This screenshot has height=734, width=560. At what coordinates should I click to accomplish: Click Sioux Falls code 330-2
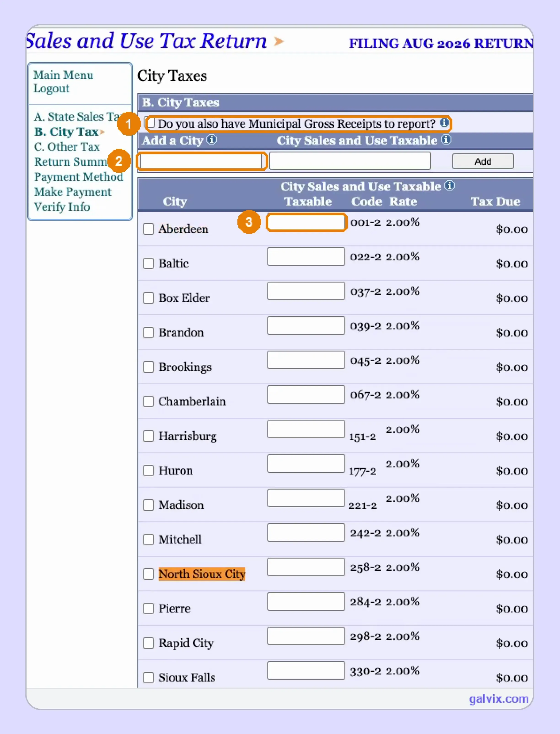tap(365, 671)
